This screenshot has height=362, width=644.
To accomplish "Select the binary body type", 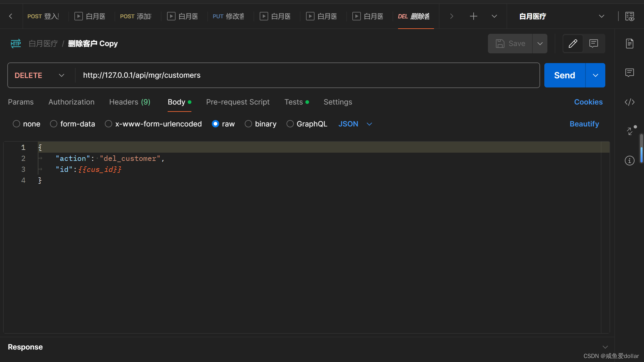I will tap(261, 124).
